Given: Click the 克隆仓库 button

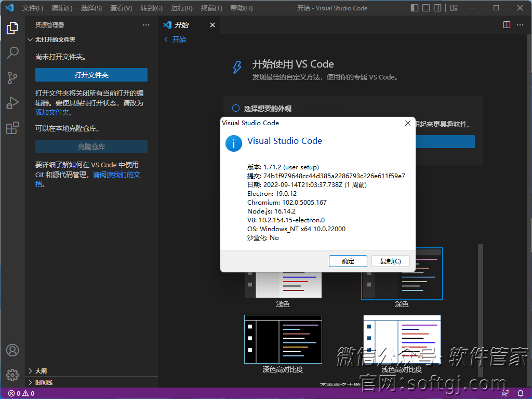Looking at the screenshot, I should 91,147.
